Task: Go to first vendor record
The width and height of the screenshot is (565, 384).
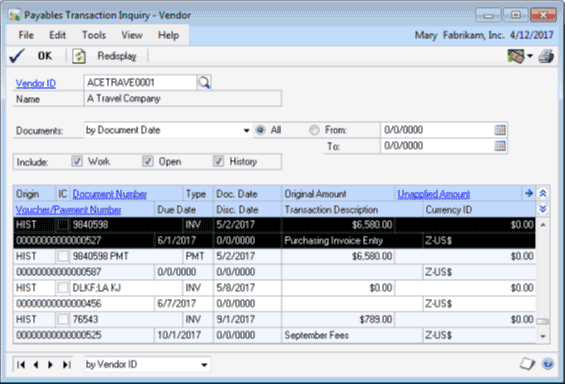Action: pyautogui.click(x=21, y=365)
